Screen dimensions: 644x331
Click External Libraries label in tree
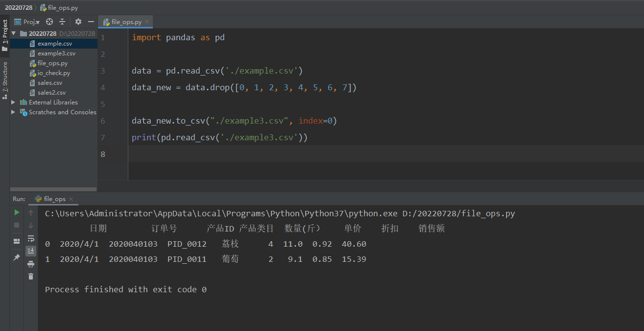pos(53,102)
